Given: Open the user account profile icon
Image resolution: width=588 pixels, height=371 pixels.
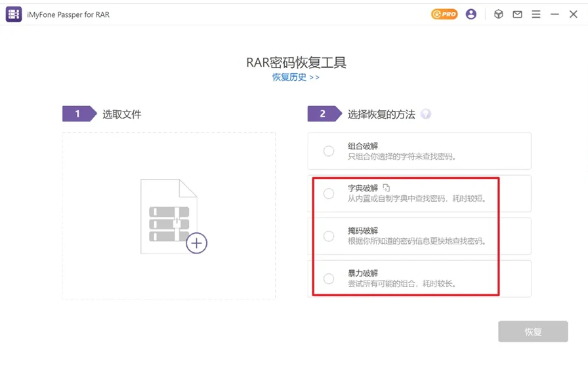Looking at the screenshot, I should click(471, 14).
